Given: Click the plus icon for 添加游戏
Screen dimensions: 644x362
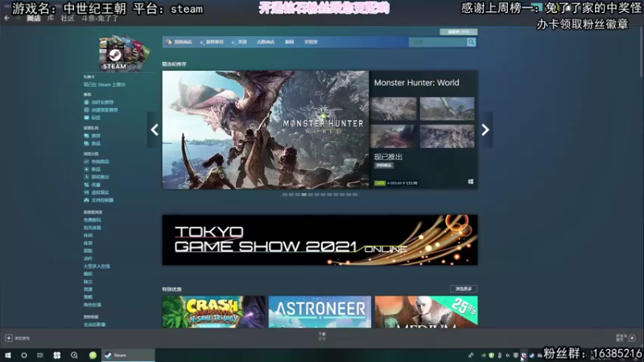Looking at the screenshot, I should (x=9, y=338).
